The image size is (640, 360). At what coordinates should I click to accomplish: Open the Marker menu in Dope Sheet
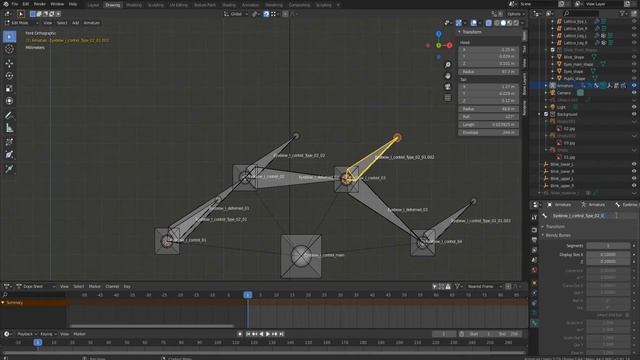click(x=94, y=287)
